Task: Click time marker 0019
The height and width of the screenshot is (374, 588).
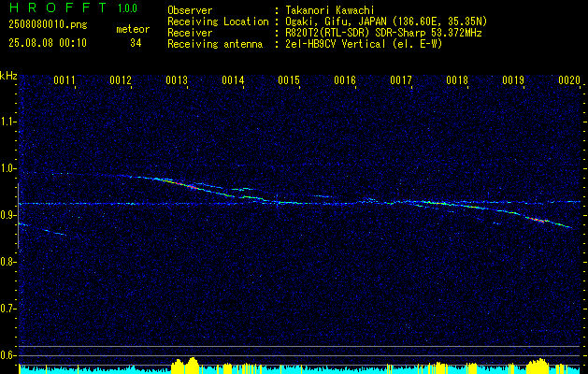Action: pyautogui.click(x=513, y=80)
